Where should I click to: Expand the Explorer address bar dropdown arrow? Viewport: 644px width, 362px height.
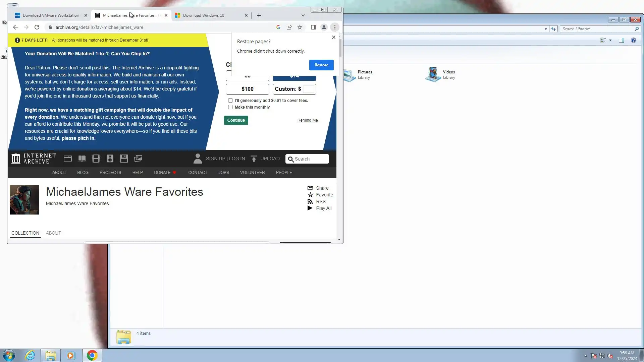coord(546,29)
